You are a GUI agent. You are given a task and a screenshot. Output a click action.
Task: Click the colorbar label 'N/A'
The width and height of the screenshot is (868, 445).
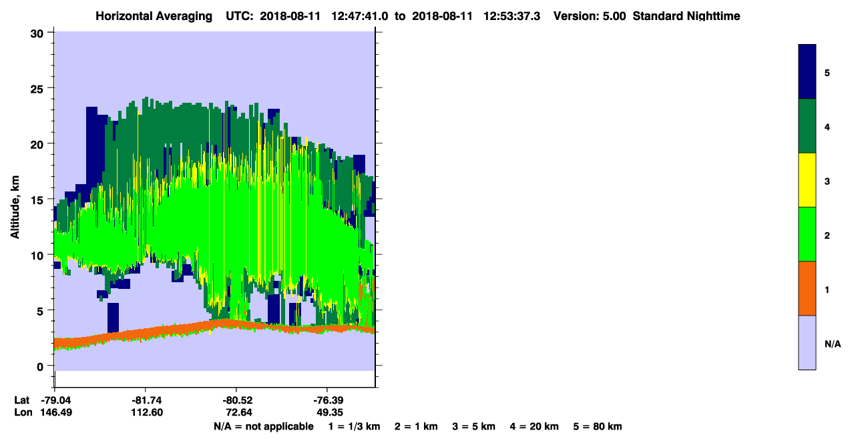832,344
